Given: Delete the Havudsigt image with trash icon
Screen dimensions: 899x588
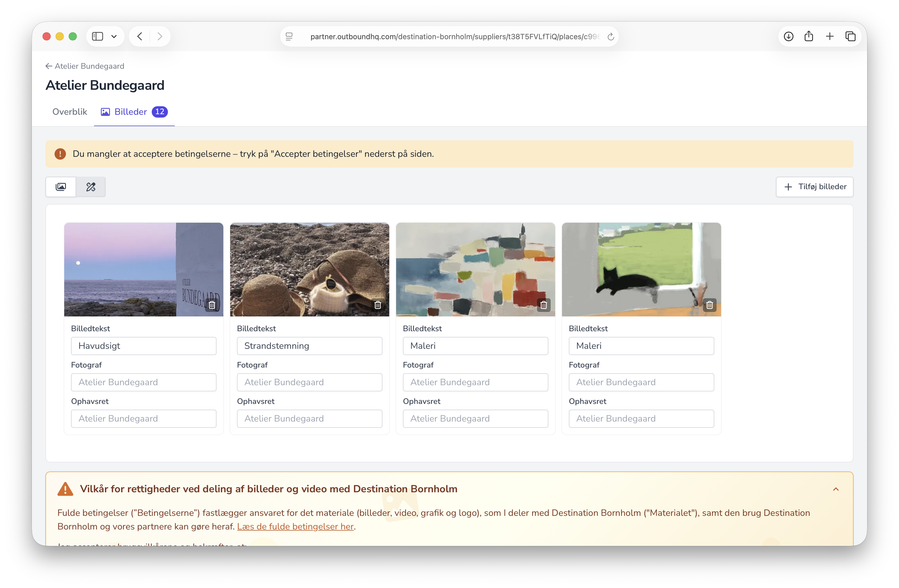Looking at the screenshot, I should tap(212, 305).
